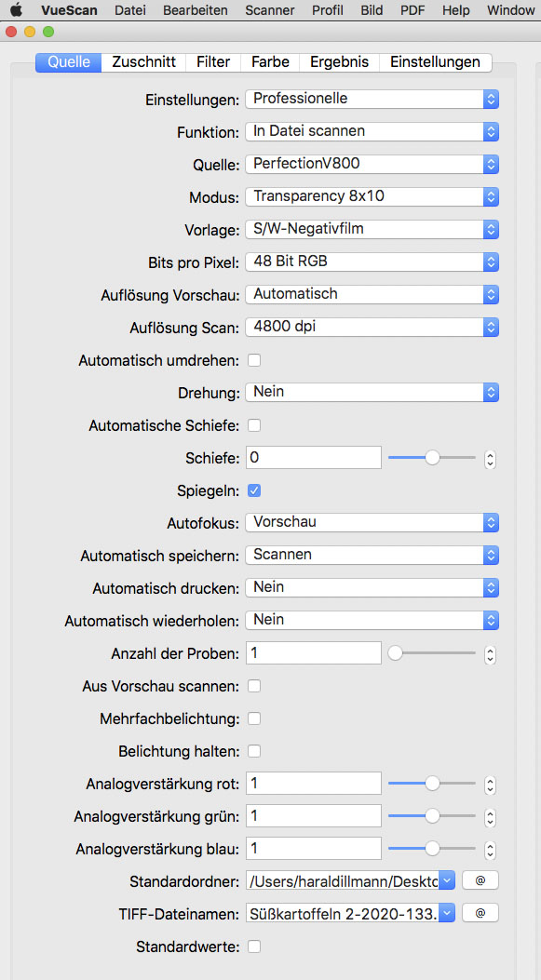Viewport: 541px width, 980px height.
Task: Uncheck the Spiegeln checkbox
Action: click(254, 490)
